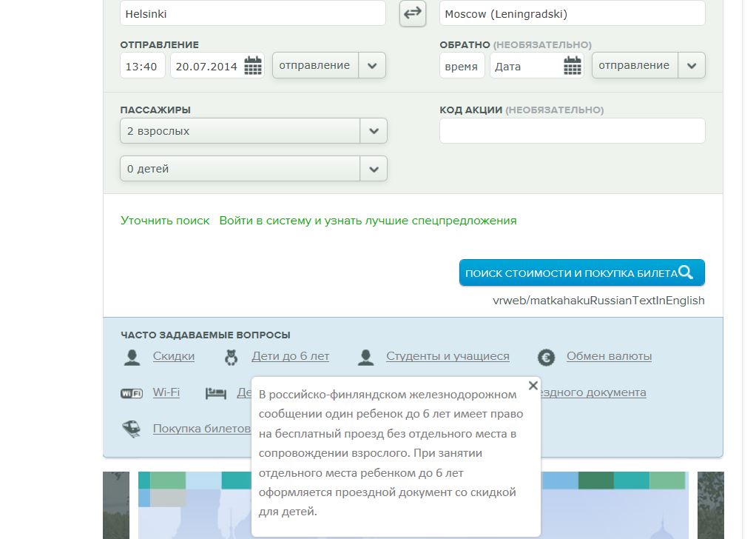Open the return date calendar icon

pos(572,66)
